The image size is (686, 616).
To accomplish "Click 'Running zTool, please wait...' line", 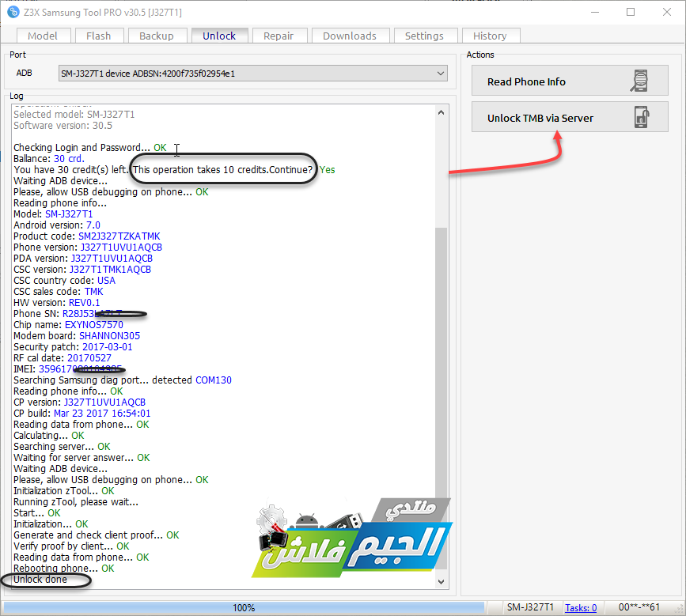I will (76, 502).
